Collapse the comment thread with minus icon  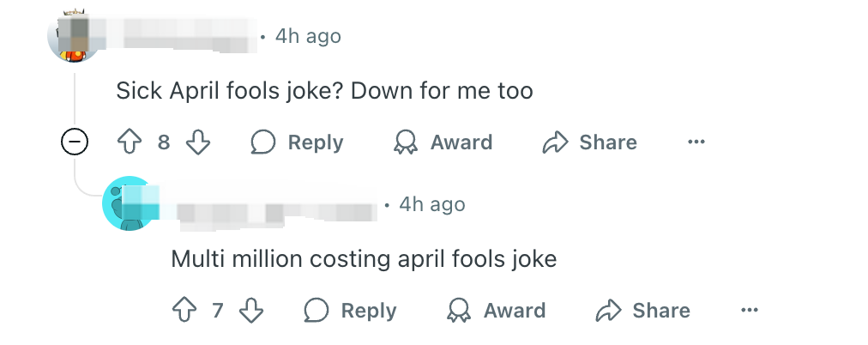coord(75,143)
